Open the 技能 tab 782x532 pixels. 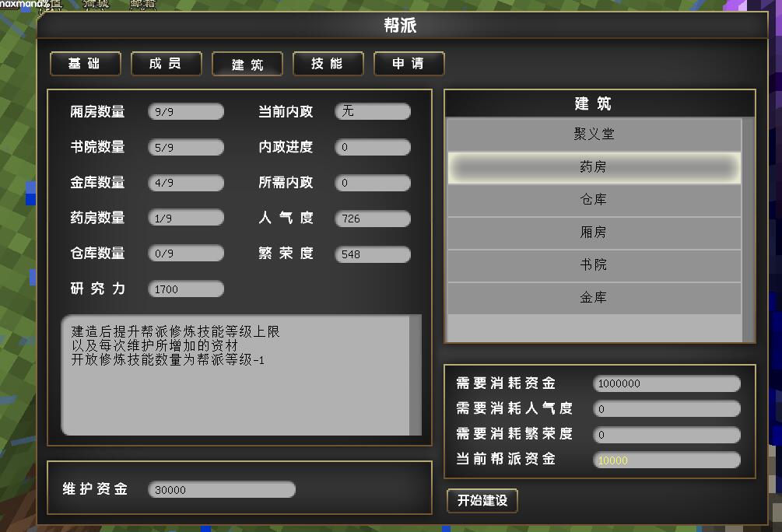tap(328, 64)
